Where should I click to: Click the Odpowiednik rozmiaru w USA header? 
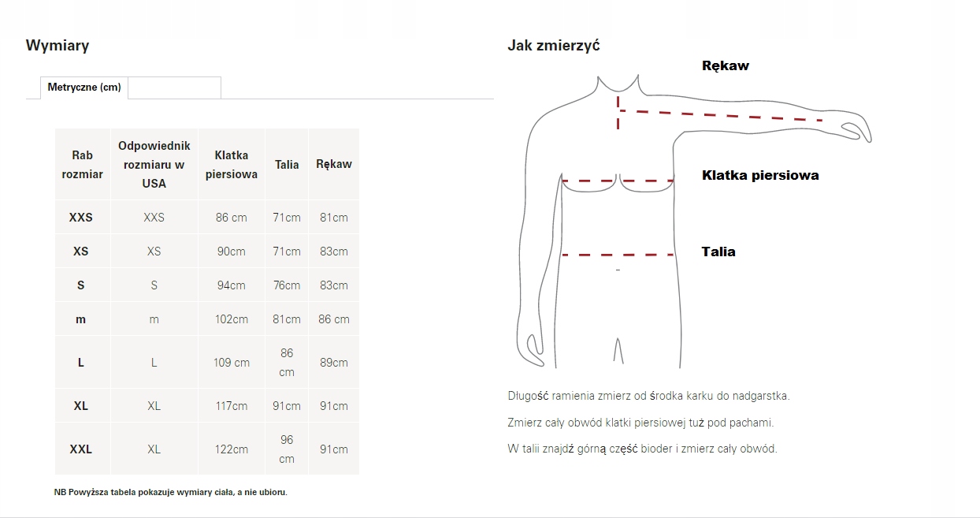(154, 164)
